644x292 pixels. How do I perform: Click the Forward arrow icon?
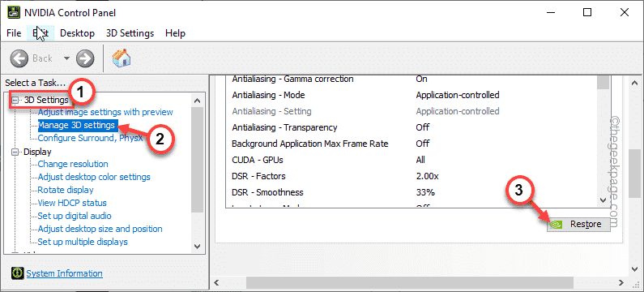point(85,58)
